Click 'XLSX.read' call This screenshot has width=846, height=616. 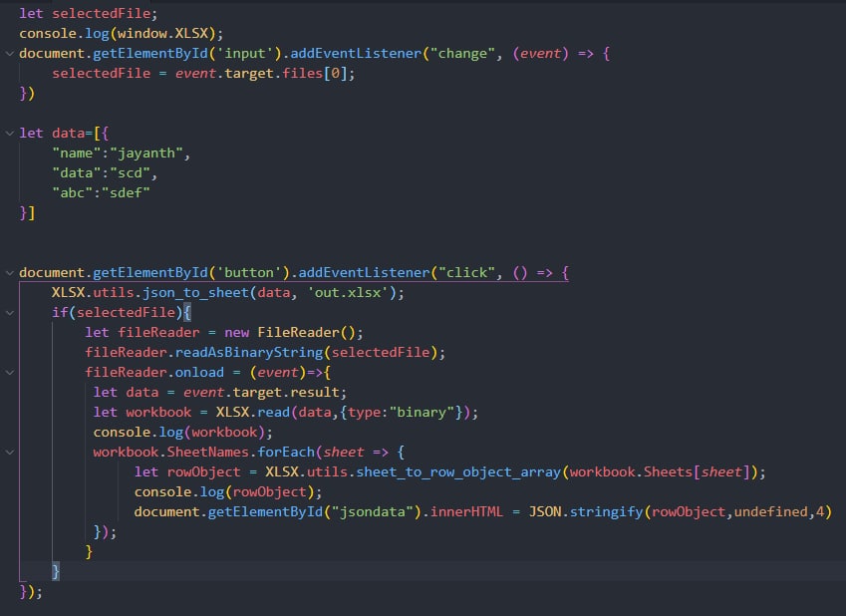tap(252, 413)
